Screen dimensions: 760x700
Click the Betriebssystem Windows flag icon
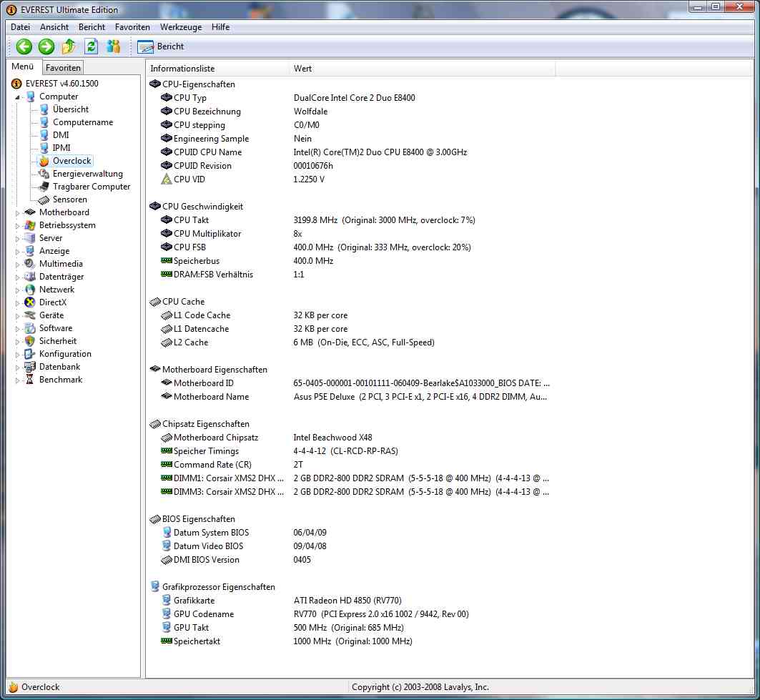tap(30, 225)
